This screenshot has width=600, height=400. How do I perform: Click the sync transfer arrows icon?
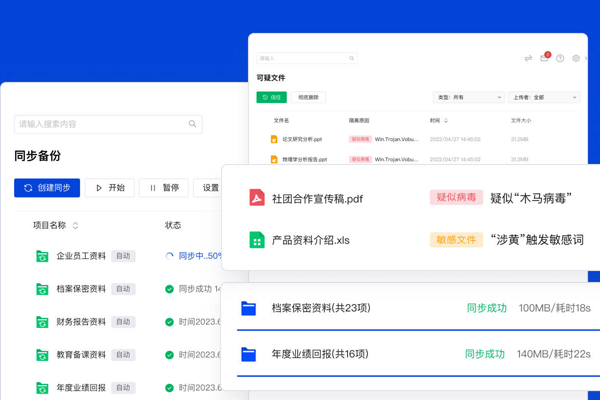528,58
